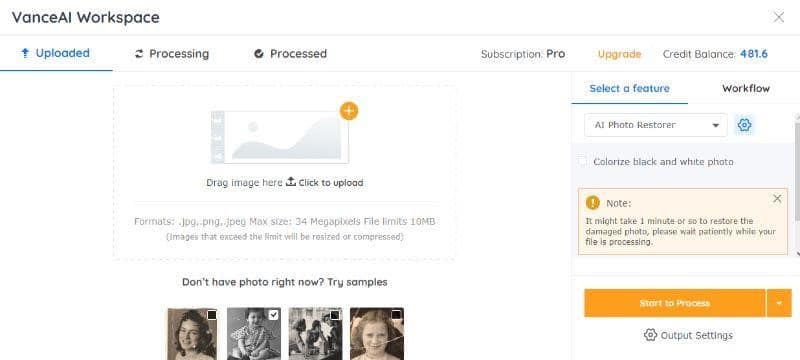Click the upload arrow icon beside Click to upload
800x360 pixels.
click(291, 182)
